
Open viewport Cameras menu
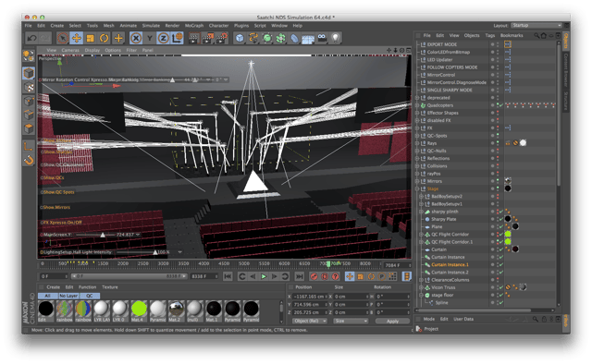click(x=70, y=50)
